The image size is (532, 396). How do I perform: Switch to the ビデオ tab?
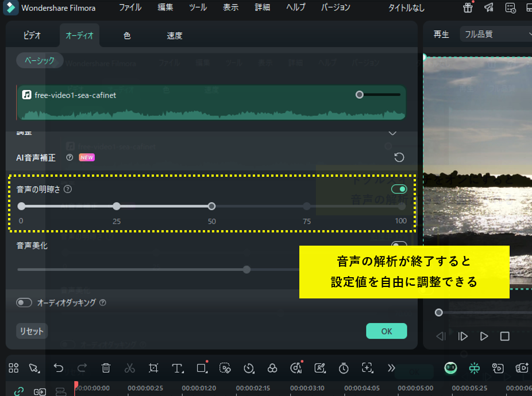[32, 35]
